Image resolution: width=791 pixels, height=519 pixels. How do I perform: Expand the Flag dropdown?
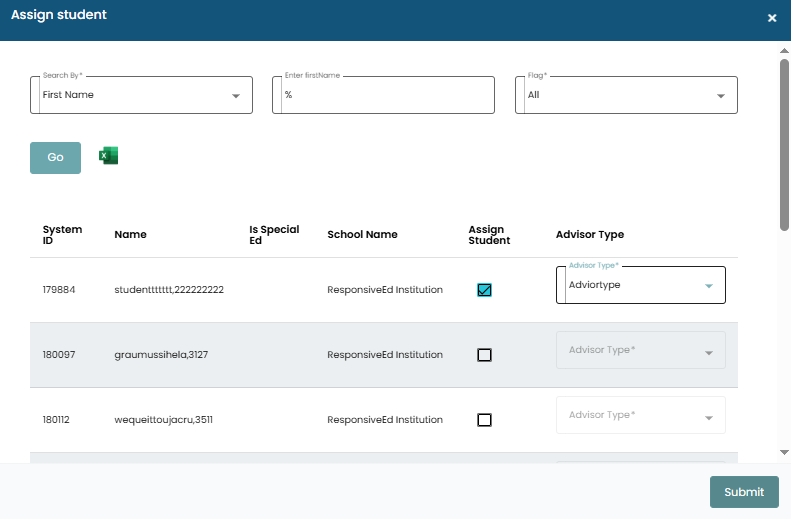click(626, 95)
